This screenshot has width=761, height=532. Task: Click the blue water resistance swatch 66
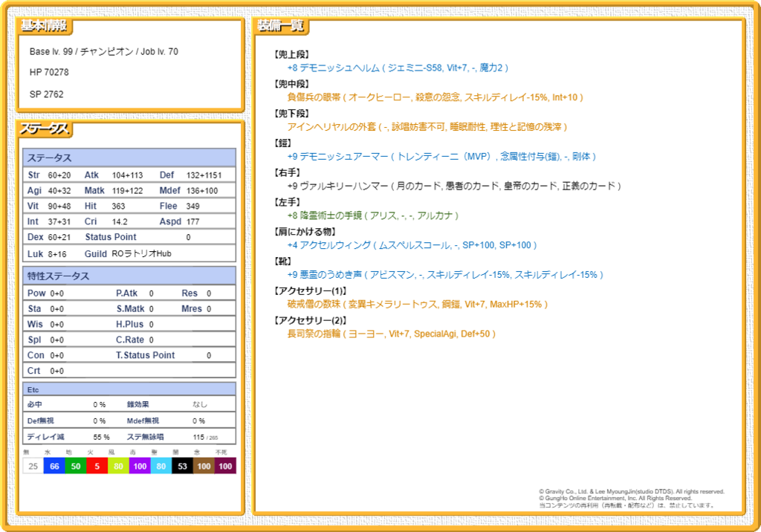tap(54, 466)
